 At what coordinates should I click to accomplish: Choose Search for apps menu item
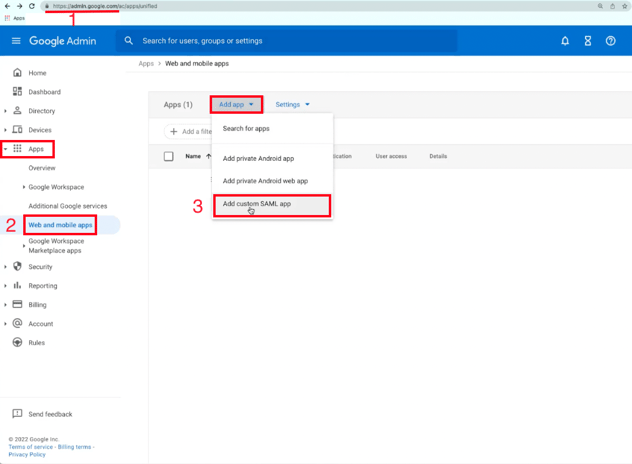point(272,129)
